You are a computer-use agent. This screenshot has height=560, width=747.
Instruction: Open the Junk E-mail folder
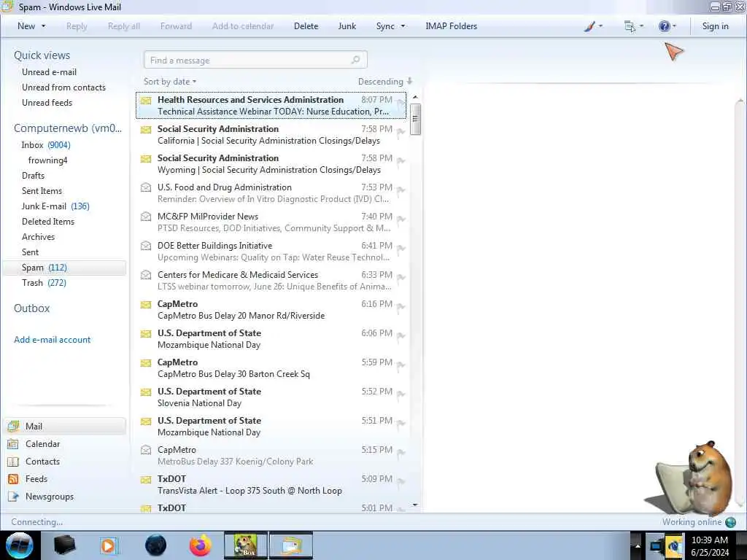pos(55,206)
